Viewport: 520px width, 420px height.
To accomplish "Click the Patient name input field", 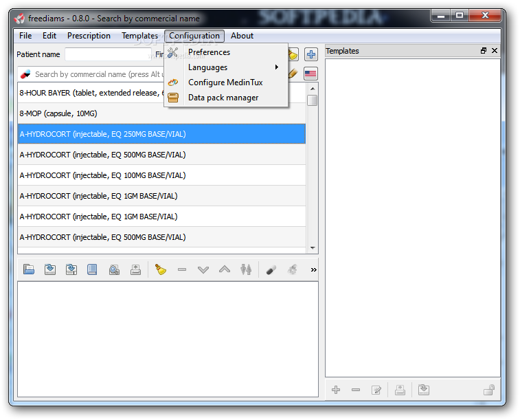I will (108, 54).
